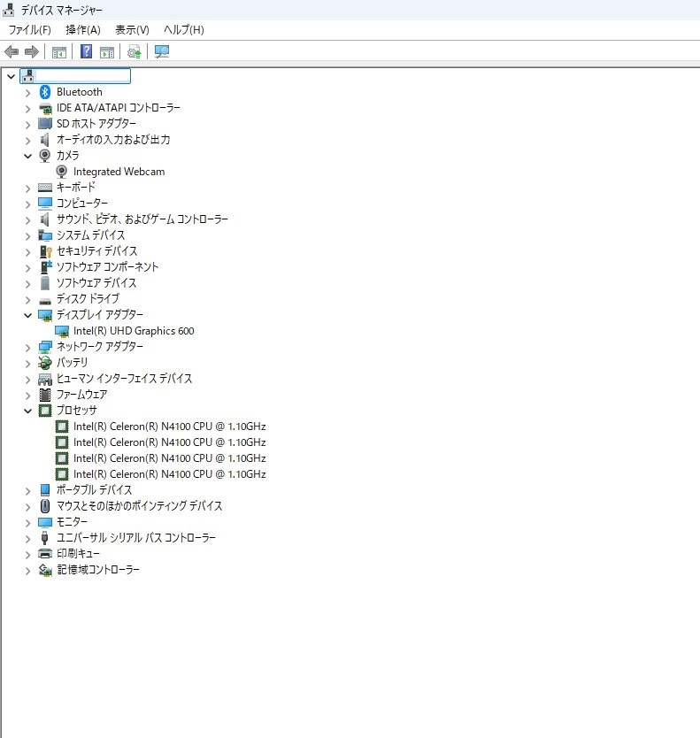The image size is (700, 738).
Task: Click the 印刷キュー printer icon
Action: tap(45, 554)
